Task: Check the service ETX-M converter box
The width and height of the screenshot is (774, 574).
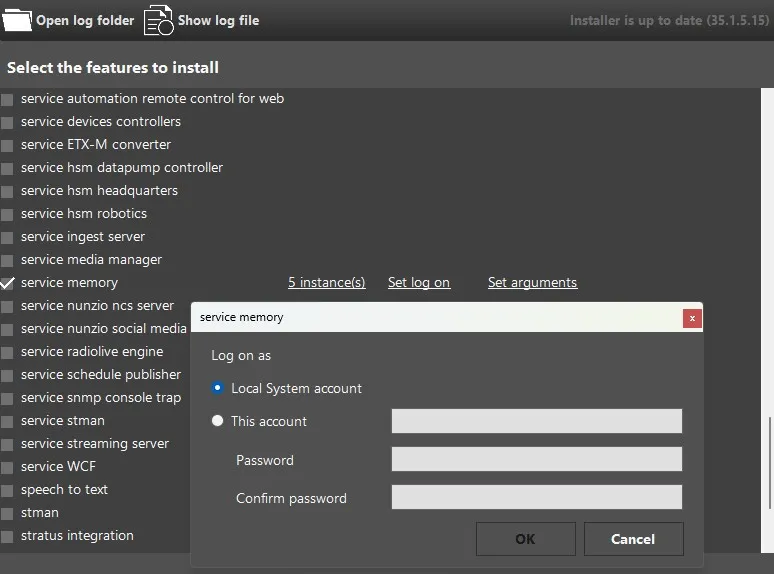Action: pyautogui.click(x=8, y=145)
